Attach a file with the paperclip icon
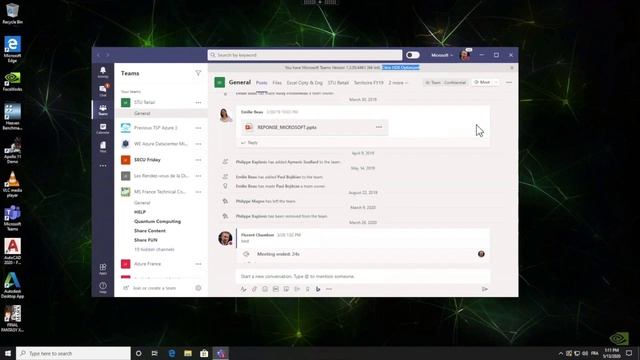 [254, 289]
